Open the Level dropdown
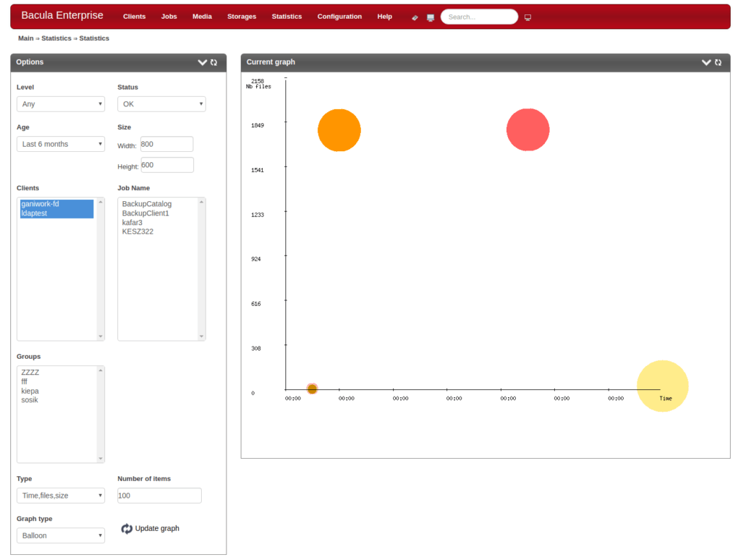The image size is (741, 560). tap(61, 103)
